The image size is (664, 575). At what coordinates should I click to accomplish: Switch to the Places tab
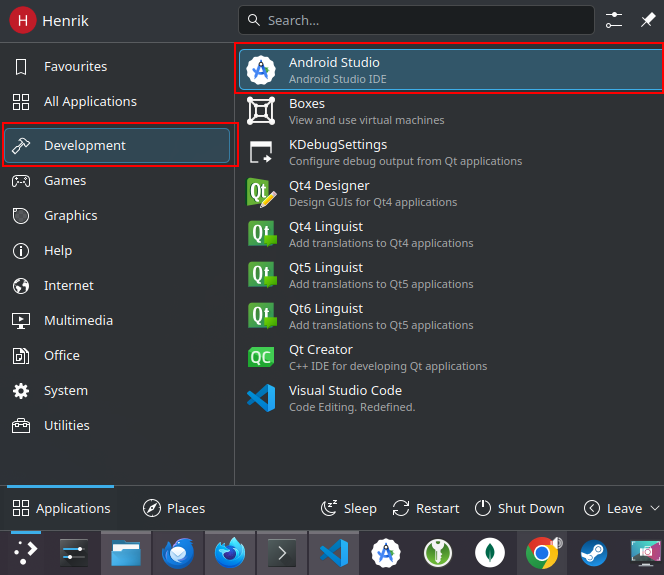(174, 508)
